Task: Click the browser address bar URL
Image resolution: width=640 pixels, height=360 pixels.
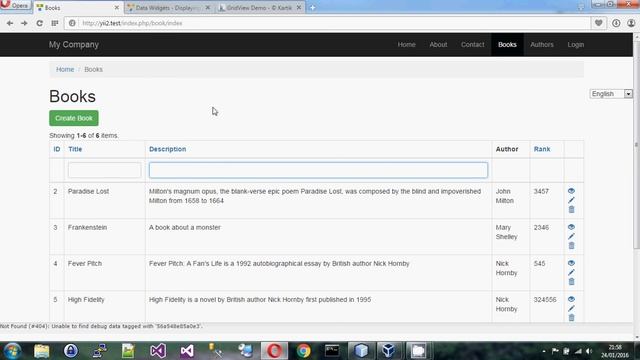Action: (132, 23)
